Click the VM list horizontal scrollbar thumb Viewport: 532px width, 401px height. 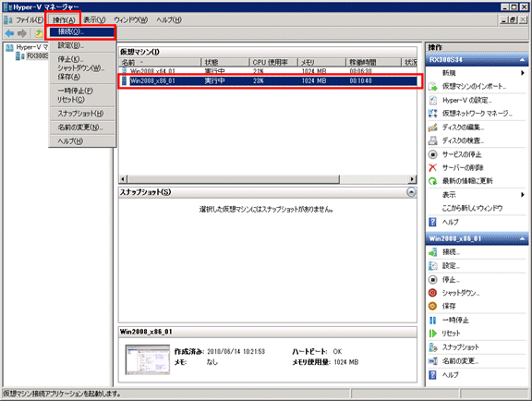pos(234,179)
